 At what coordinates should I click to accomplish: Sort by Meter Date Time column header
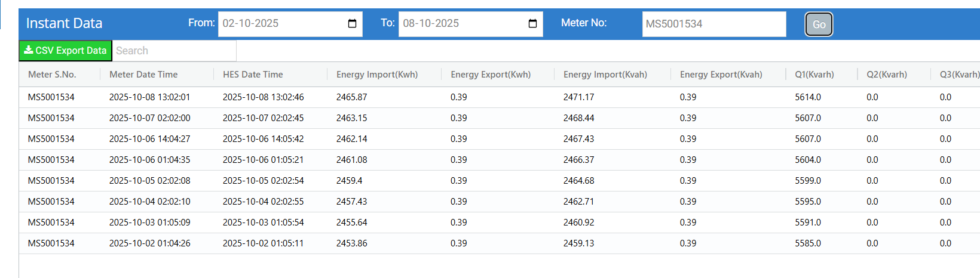pyautogui.click(x=143, y=75)
